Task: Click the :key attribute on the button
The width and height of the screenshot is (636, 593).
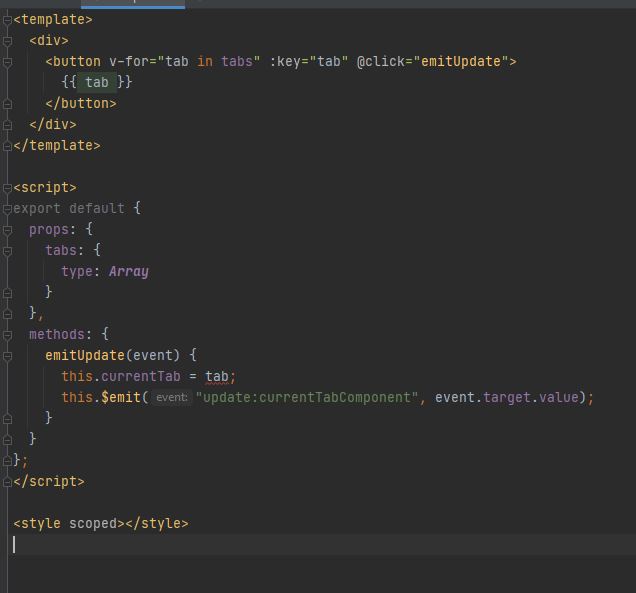Action: pos(285,62)
